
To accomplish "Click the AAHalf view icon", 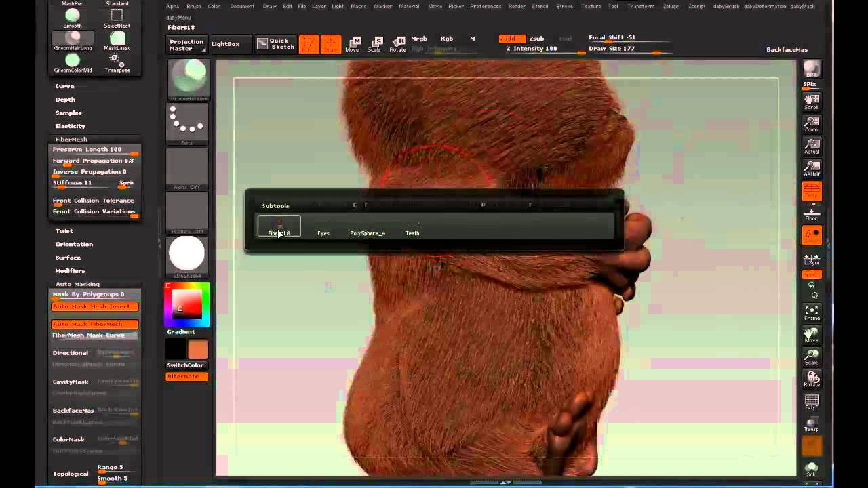I will pyautogui.click(x=812, y=169).
